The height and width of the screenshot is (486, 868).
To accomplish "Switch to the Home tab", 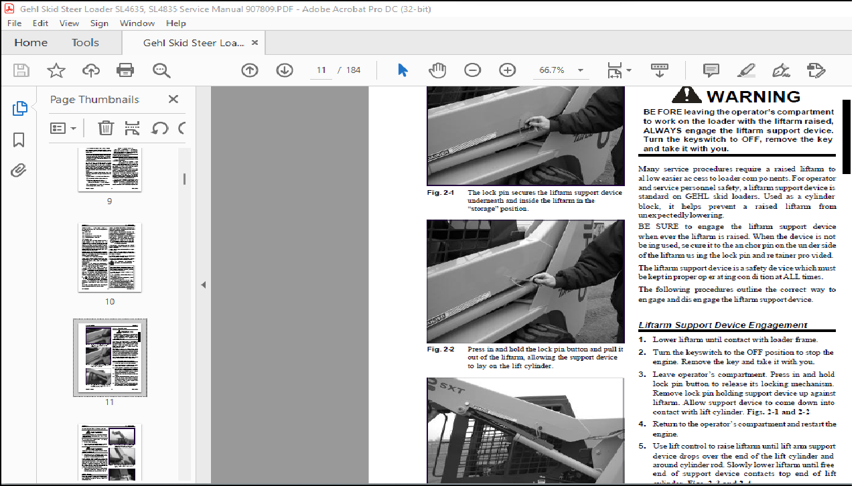I will click(x=31, y=43).
